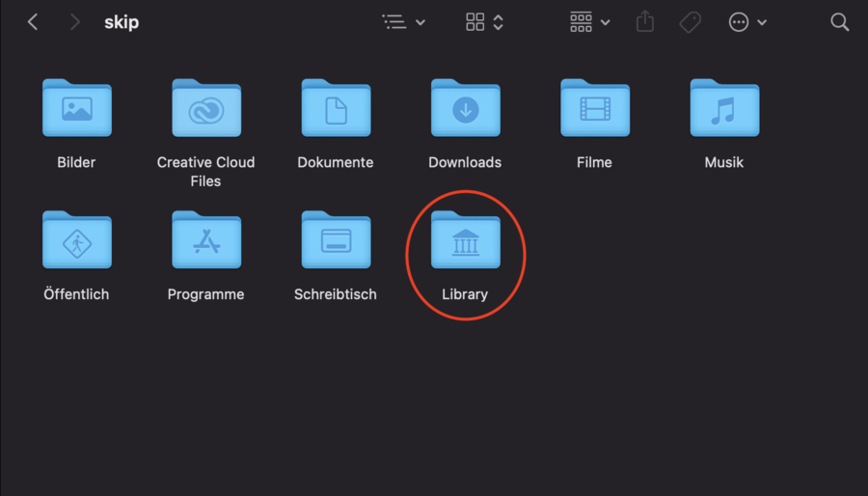Open the Downloads folder icon
The height and width of the screenshot is (496, 868).
point(465,109)
